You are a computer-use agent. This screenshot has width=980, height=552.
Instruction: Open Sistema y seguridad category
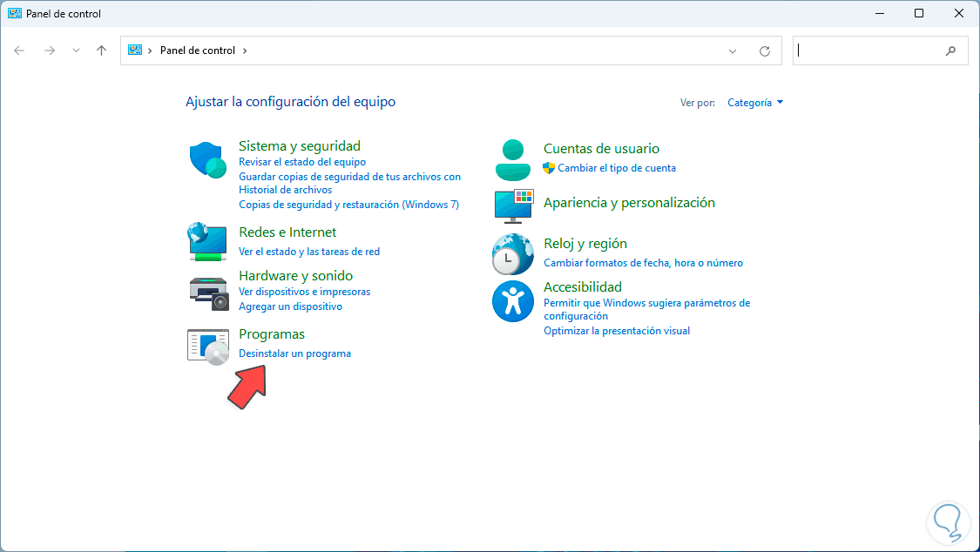[300, 145]
